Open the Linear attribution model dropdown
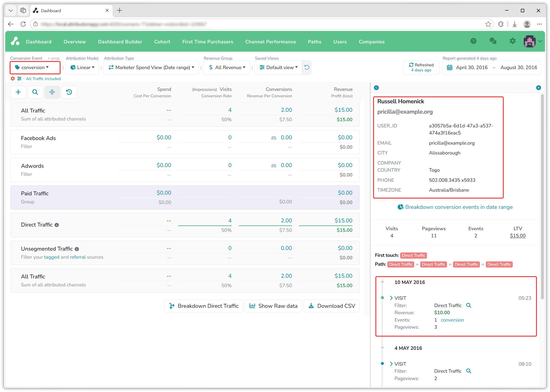The height and width of the screenshot is (392, 550). pos(82,67)
